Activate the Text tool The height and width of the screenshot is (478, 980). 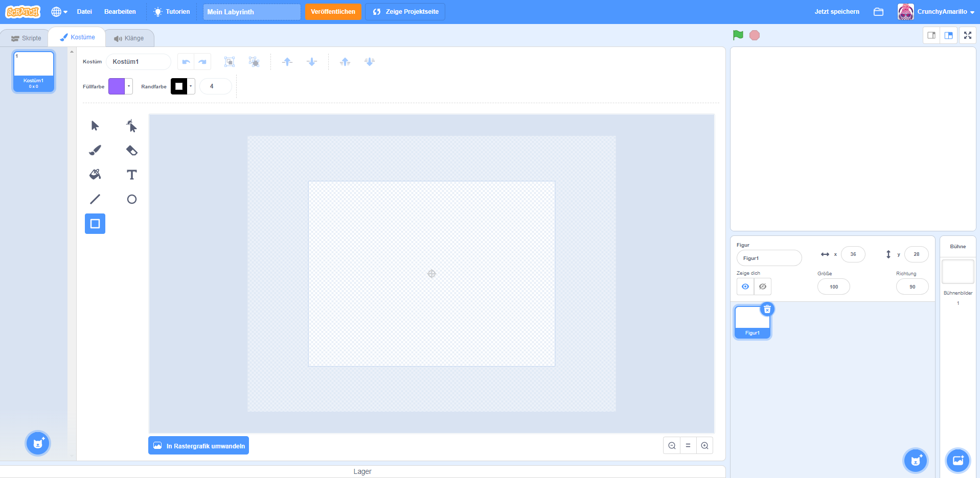click(x=132, y=175)
